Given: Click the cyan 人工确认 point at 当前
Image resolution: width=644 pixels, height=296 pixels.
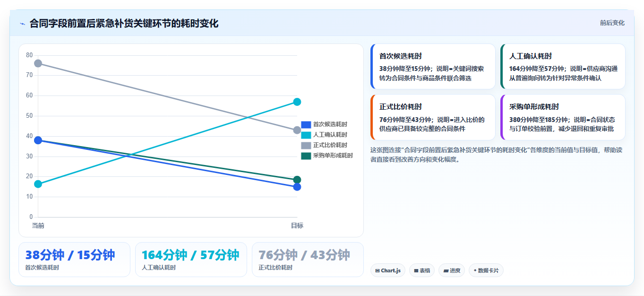Looking at the screenshot, I should pos(38,184).
